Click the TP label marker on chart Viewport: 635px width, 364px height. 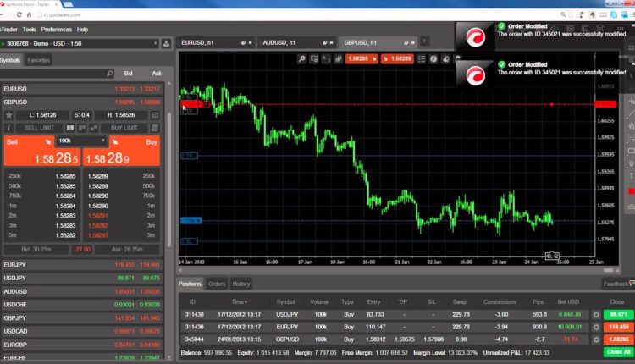click(x=189, y=156)
